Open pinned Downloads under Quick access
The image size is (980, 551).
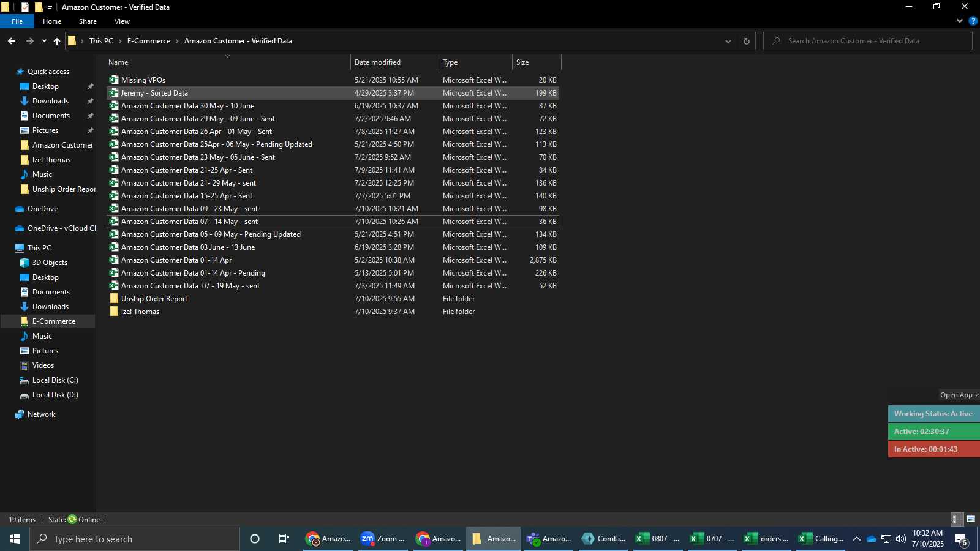pyautogui.click(x=50, y=101)
